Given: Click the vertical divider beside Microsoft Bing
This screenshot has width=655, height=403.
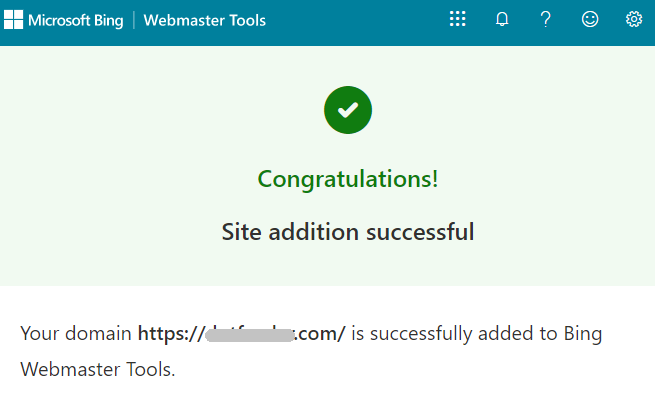Looking at the screenshot, I should point(134,20).
